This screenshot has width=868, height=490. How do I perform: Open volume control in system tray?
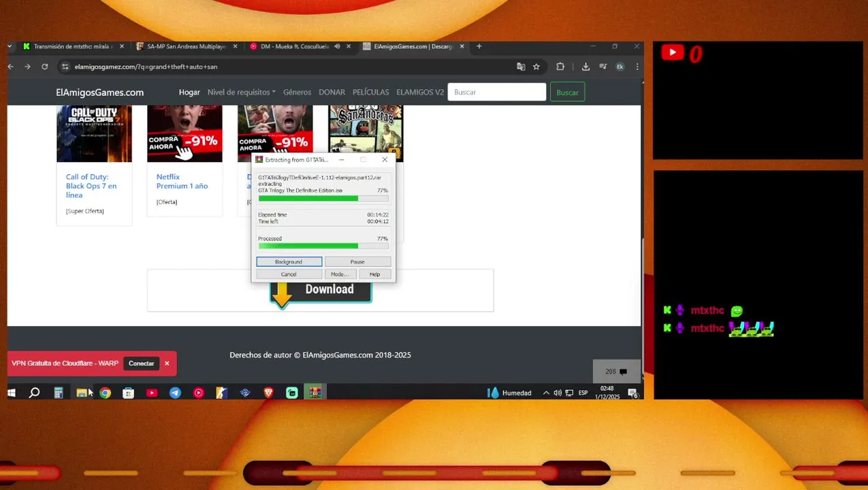point(558,393)
